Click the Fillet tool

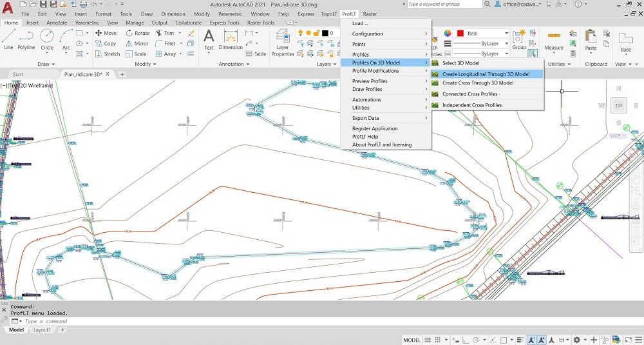coord(166,43)
